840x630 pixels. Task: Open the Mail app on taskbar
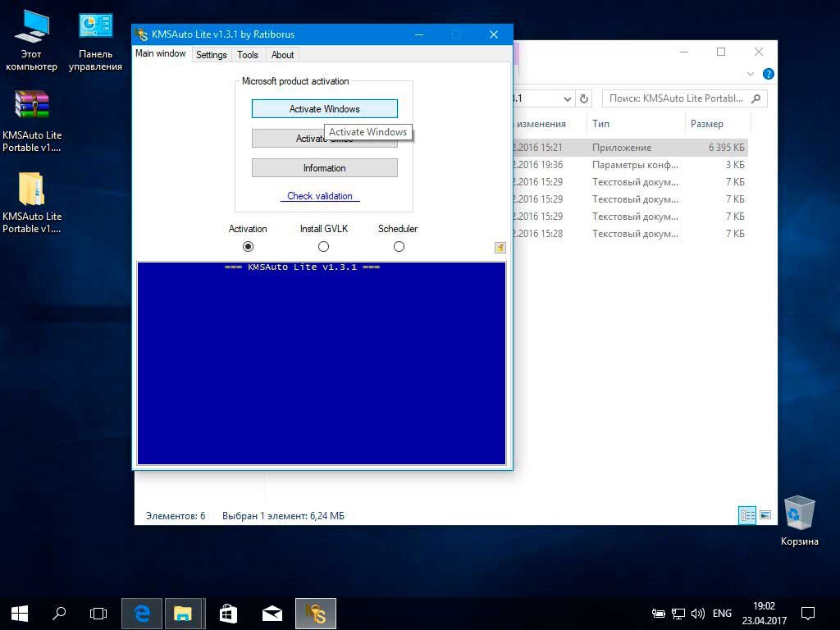click(x=272, y=614)
